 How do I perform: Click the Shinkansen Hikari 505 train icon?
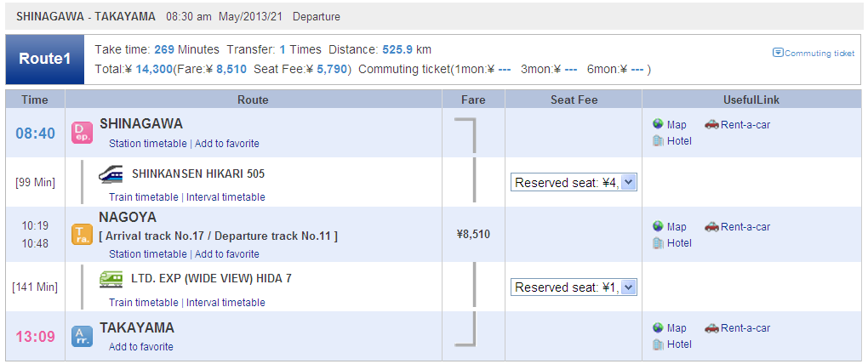click(111, 173)
